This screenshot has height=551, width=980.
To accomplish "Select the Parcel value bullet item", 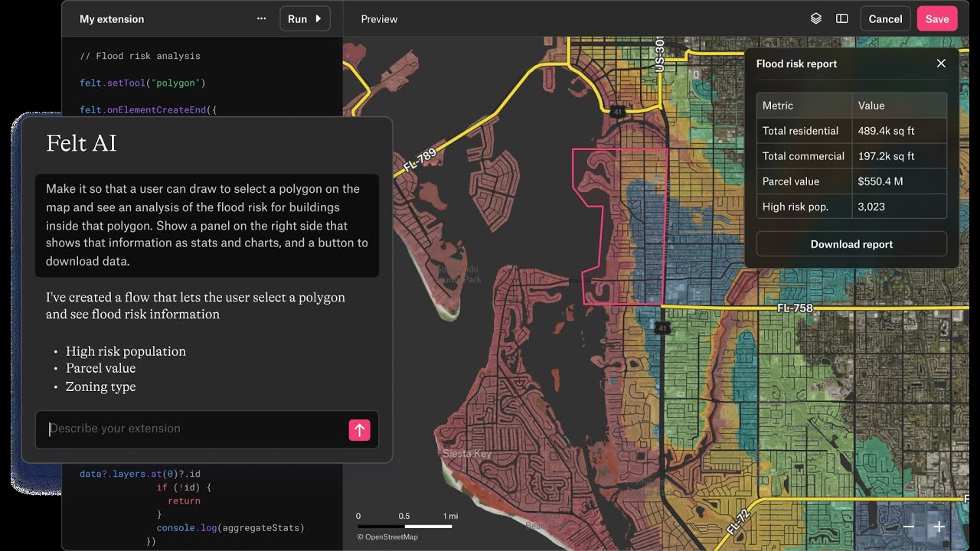I will (x=100, y=368).
